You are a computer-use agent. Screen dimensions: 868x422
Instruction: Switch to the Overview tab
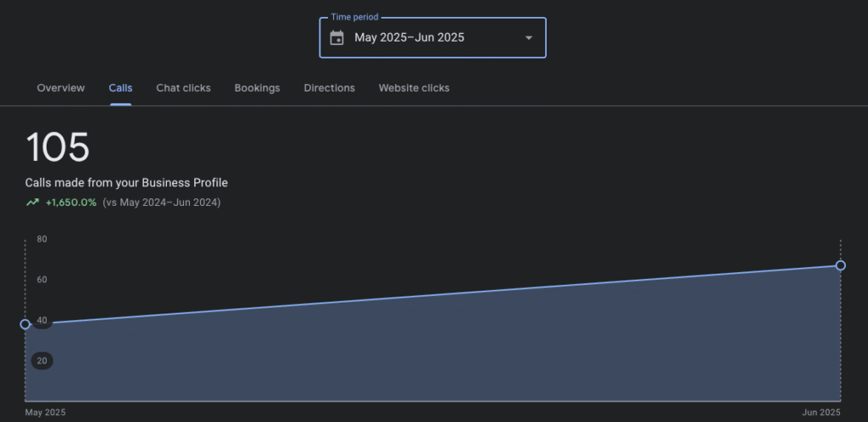coord(61,88)
